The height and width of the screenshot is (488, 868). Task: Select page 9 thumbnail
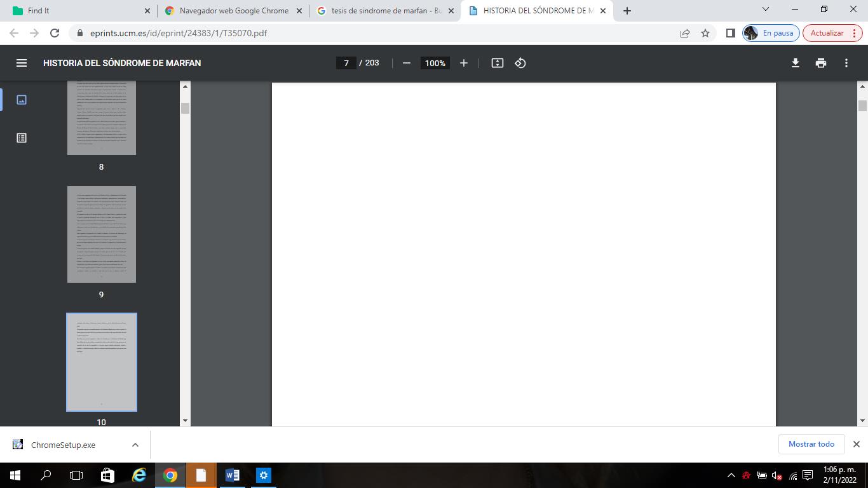pyautogui.click(x=102, y=234)
